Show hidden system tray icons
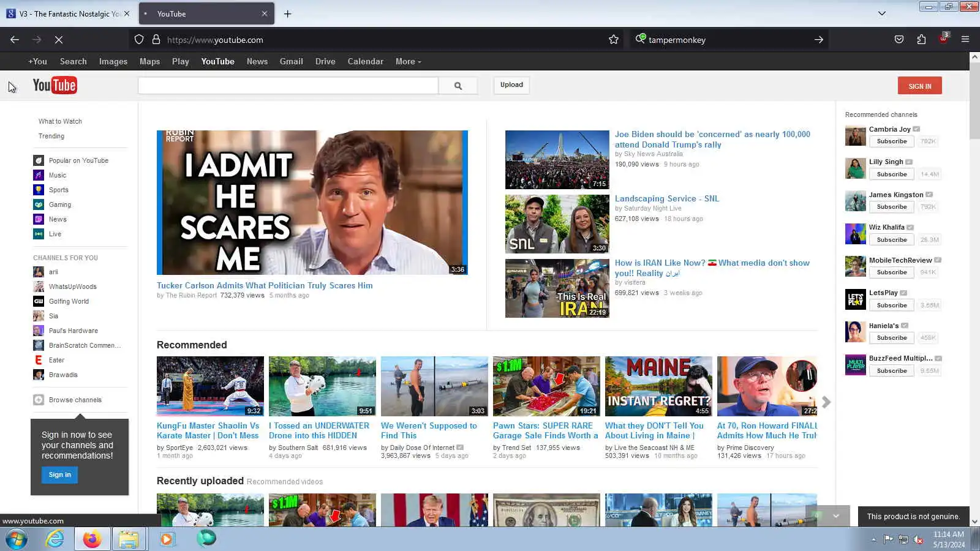980x551 pixels. pyautogui.click(x=873, y=539)
